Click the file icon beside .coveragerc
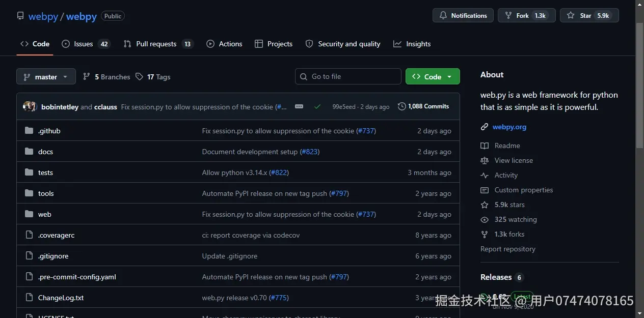Image resolution: width=644 pixels, height=318 pixels. coord(29,235)
